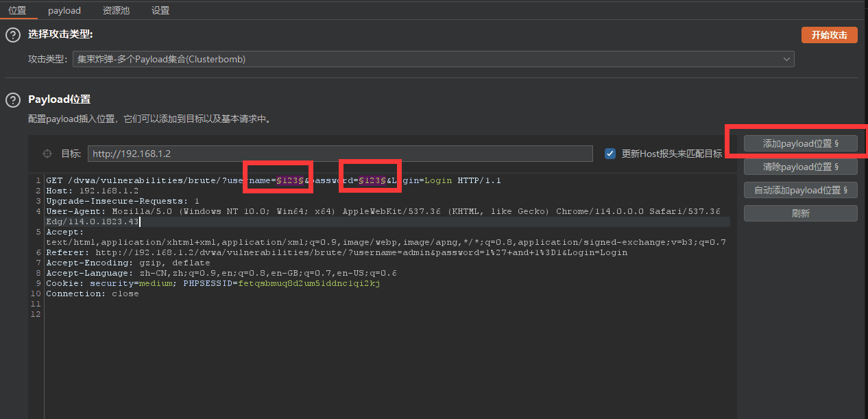Click the password §123§ payload marker
Screen dimensions: 868x419
pos(372,180)
